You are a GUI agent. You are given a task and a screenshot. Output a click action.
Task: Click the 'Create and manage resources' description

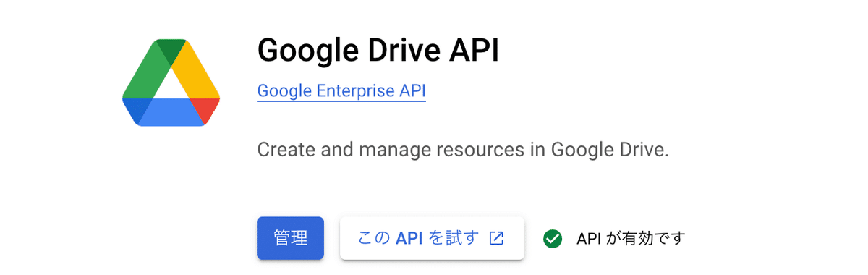pos(463,150)
